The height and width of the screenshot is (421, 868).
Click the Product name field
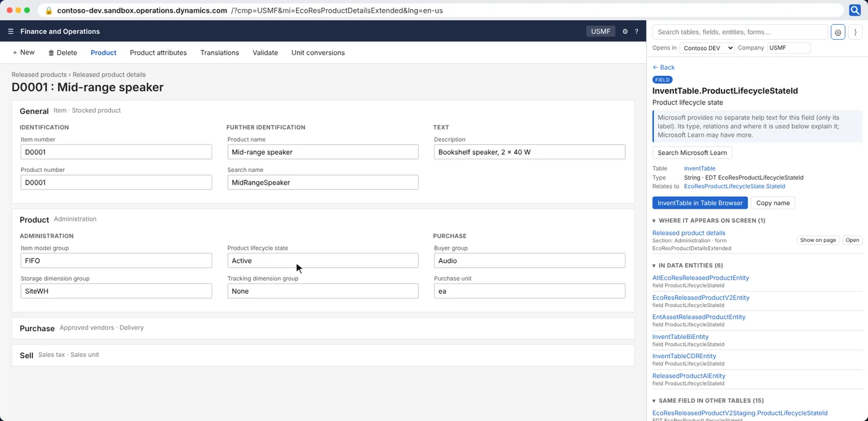click(x=322, y=152)
